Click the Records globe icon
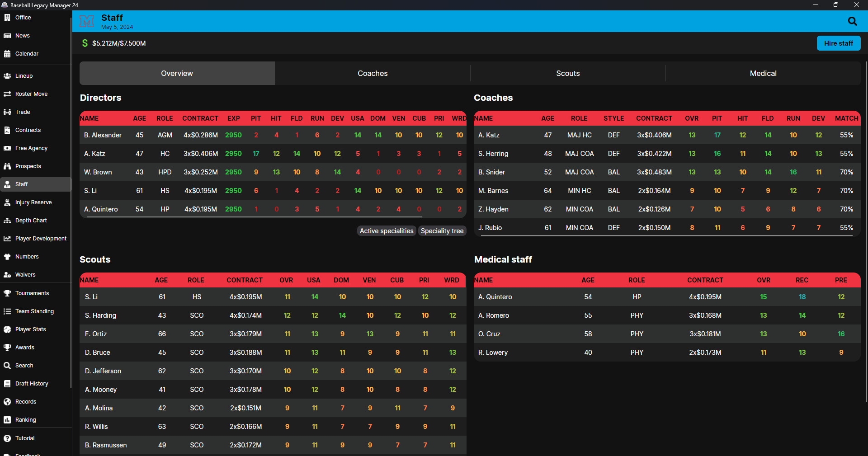Screen dimensions: 868x456 (x=7, y=402)
